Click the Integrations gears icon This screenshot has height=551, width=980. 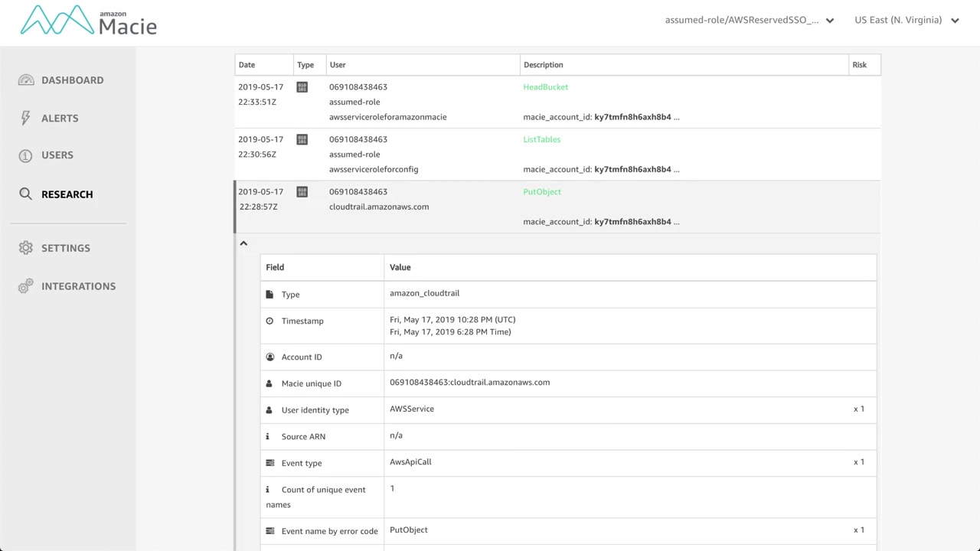click(26, 286)
